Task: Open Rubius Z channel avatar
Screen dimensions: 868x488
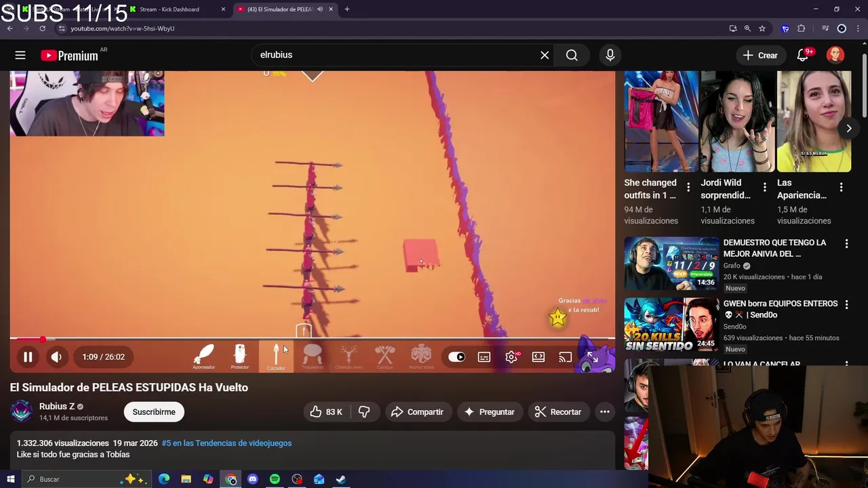Action: click(x=21, y=411)
